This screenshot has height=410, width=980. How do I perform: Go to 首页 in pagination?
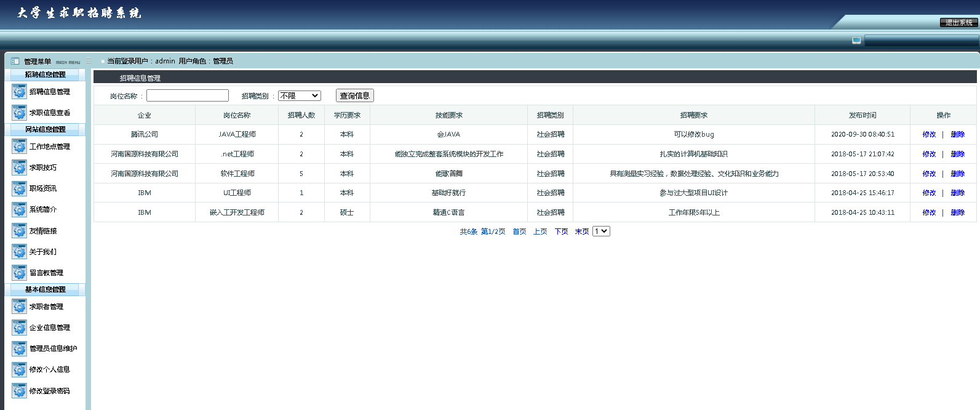click(x=519, y=231)
